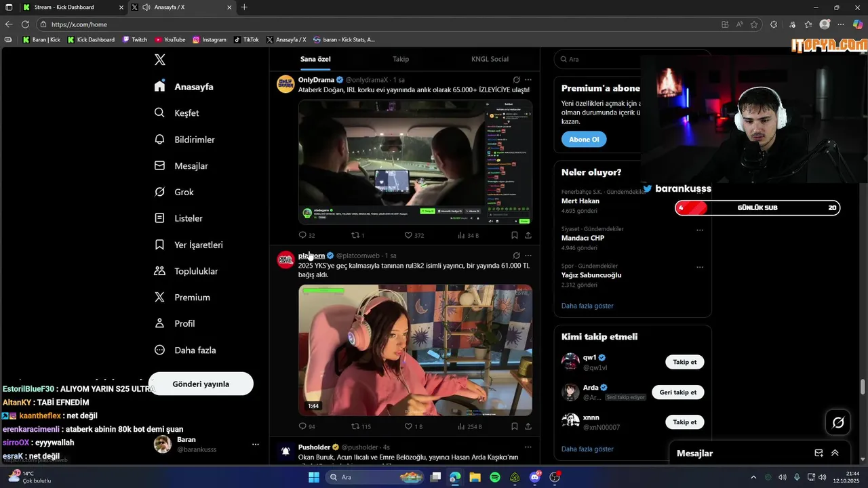The image size is (868, 488).
Task: Open Kick Dashboard bookmark
Action: 91,40
